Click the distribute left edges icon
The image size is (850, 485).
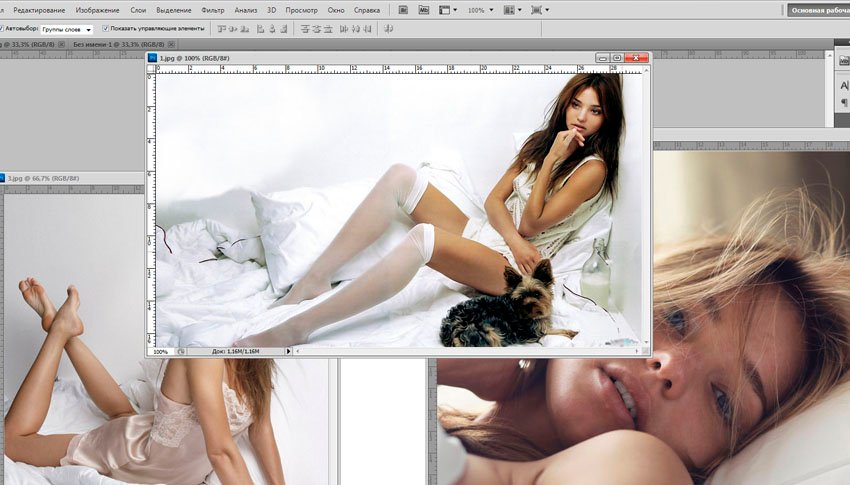(x=344, y=29)
